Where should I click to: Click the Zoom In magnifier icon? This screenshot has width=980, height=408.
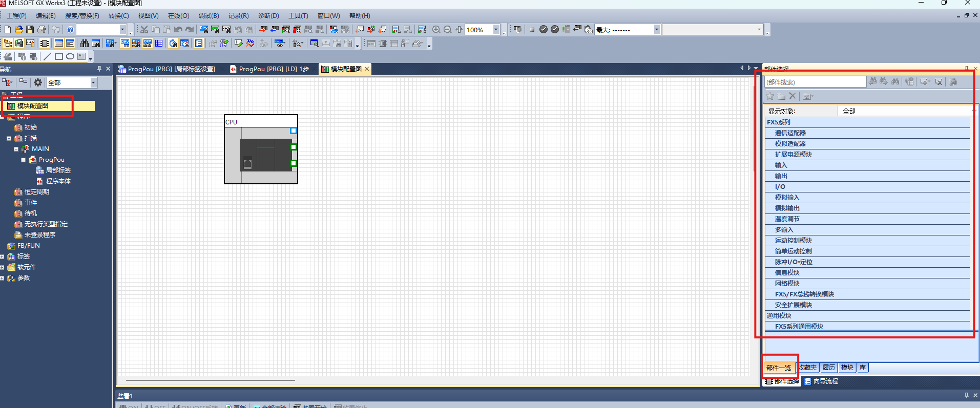click(436, 30)
